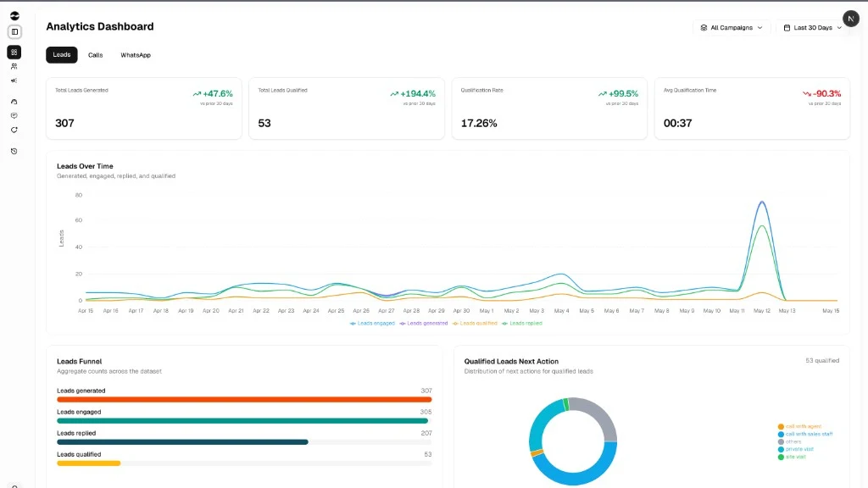Click the refresh sync icon in sidebar
This screenshot has height=488, width=868.
tap(14, 130)
